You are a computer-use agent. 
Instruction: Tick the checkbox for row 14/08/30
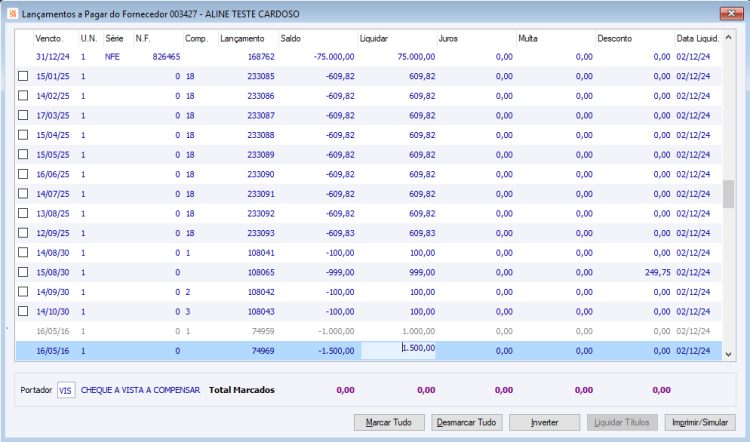tap(23, 253)
